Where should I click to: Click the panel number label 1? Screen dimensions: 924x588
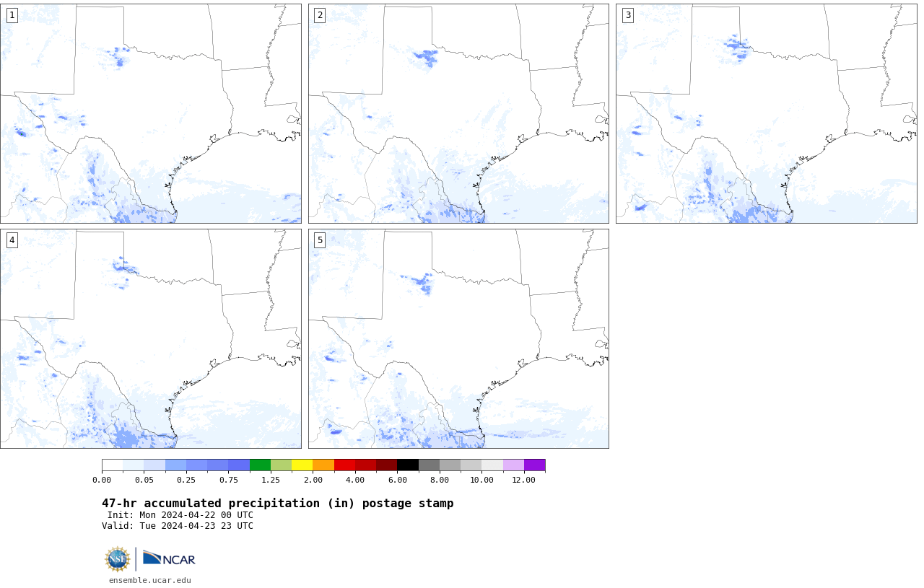[12, 15]
